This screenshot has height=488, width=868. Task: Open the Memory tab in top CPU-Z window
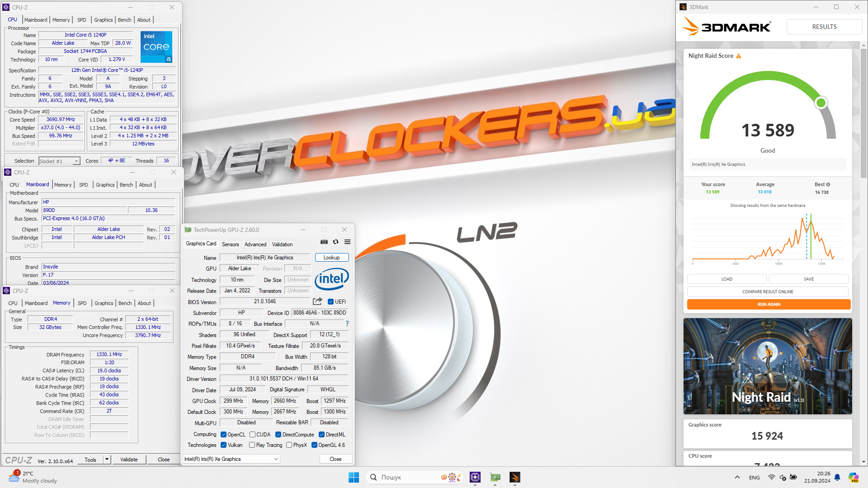point(61,20)
